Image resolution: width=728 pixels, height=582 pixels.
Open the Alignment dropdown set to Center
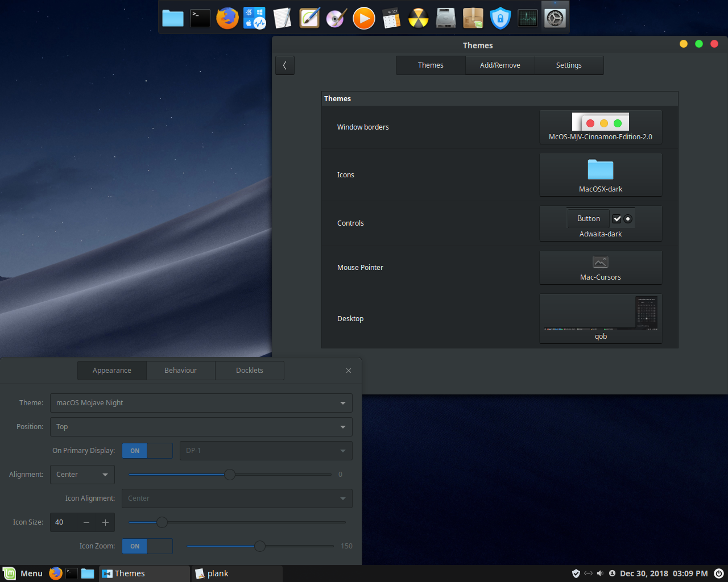pos(82,475)
